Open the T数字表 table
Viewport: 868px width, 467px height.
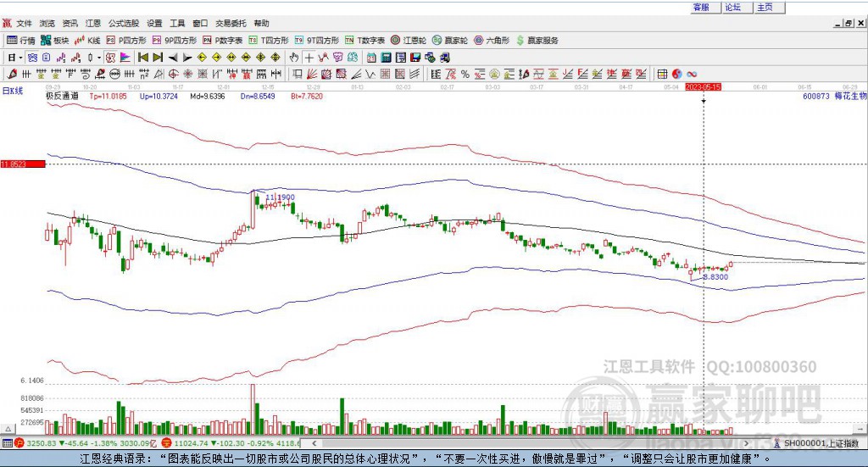coord(364,41)
